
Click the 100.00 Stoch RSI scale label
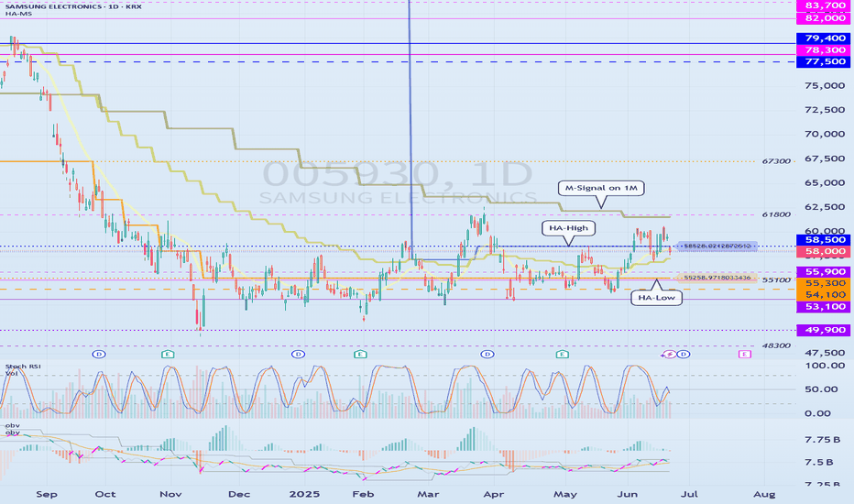coord(825,365)
